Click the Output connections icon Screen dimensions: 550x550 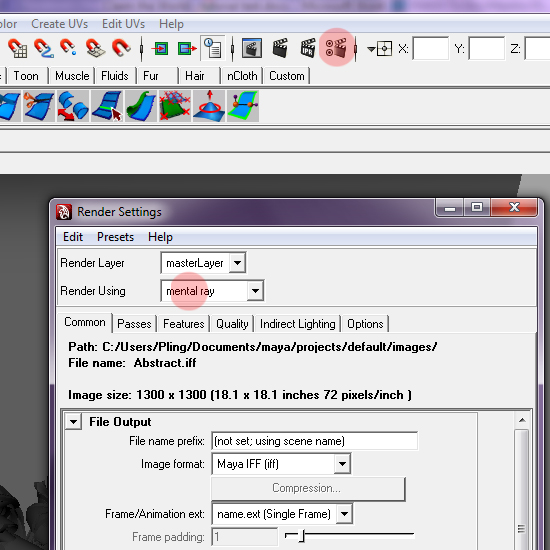tap(187, 48)
